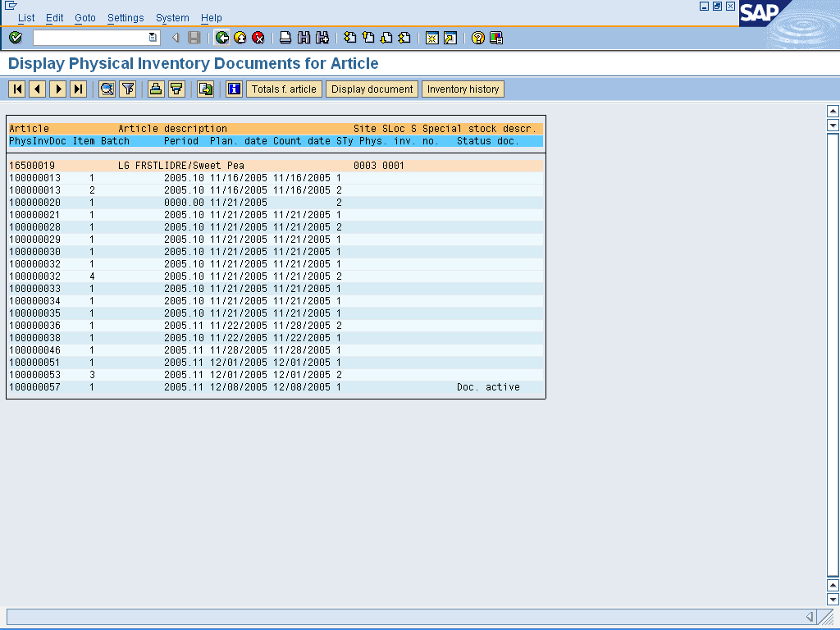Viewport: 840px width, 630px height.
Task: Select inventory document 100000057
Action: click(34, 387)
